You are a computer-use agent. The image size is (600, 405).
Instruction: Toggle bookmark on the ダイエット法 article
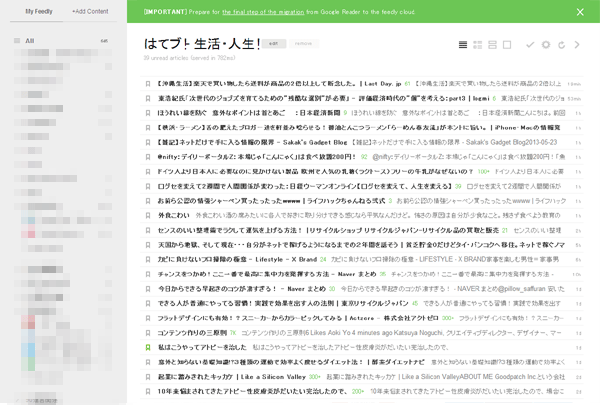[148, 362]
